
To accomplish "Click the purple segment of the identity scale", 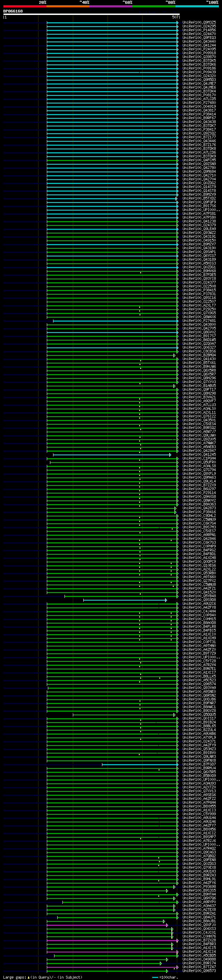I will point(111,6).
